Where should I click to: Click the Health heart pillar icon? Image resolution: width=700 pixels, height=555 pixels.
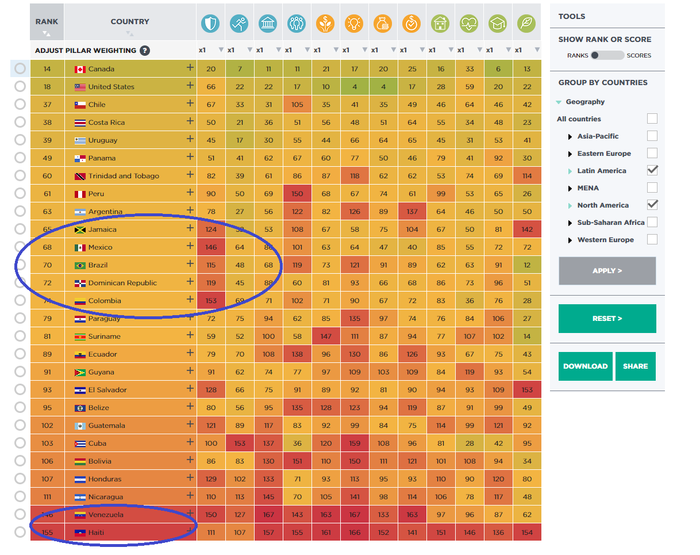(x=469, y=23)
